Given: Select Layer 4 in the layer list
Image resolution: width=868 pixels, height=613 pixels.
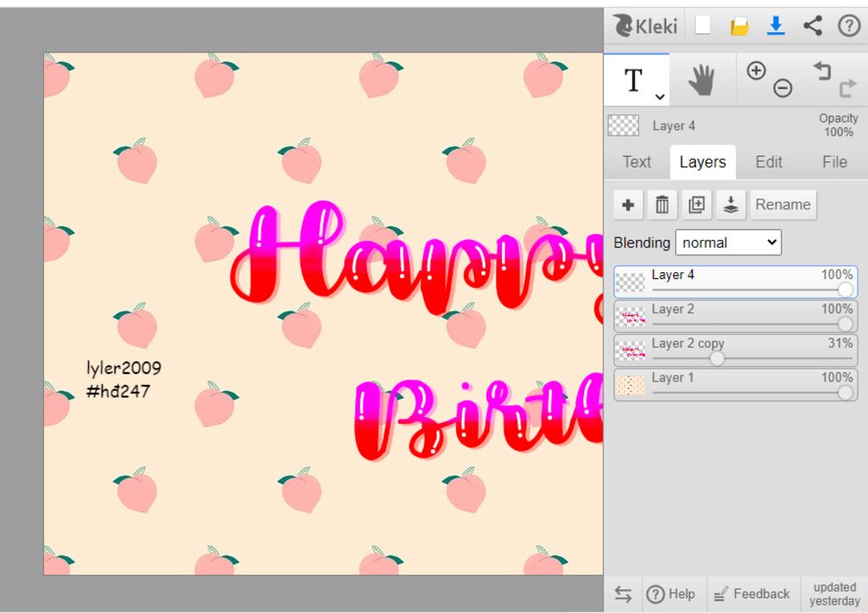Looking at the screenshot, I should click(736, 281).
